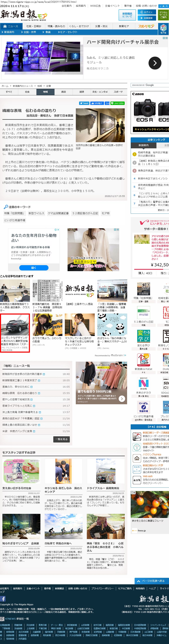Open ドライブスルー 長岡発祥説 article
This screenshot has height=644, width=169.
[x=103, y=488]
